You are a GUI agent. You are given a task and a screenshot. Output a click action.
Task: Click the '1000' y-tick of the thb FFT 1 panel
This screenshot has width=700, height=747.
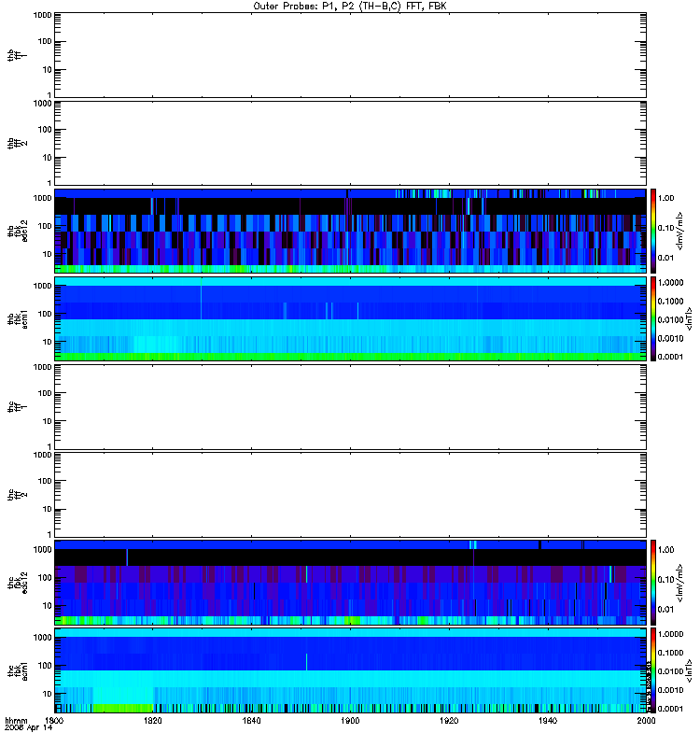click(x=42, y=15)
